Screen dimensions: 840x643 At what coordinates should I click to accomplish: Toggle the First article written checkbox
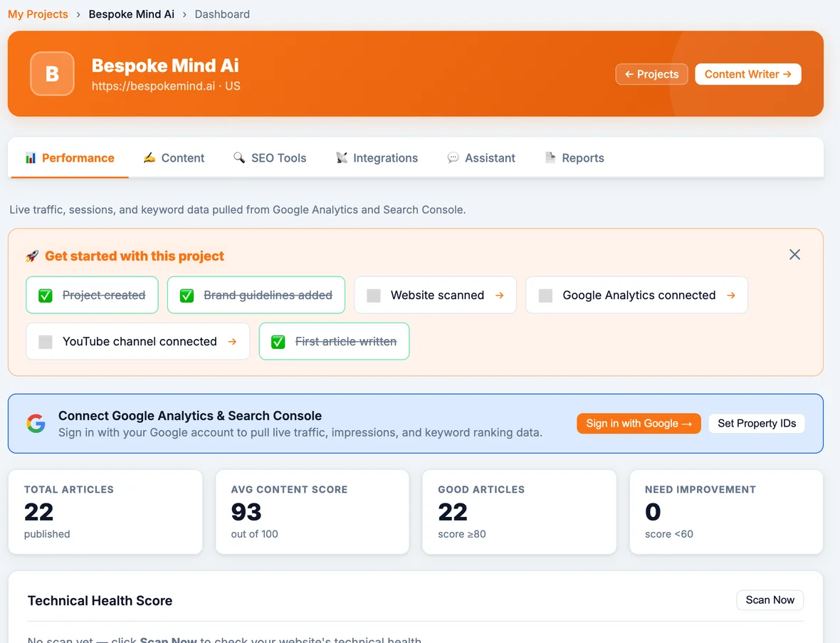point(278,342)
